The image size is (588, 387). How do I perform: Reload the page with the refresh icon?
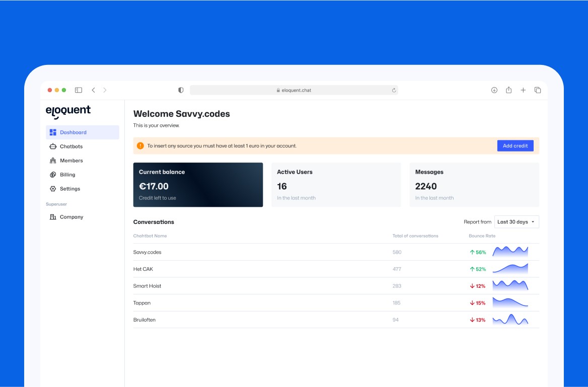click(394, 91)
